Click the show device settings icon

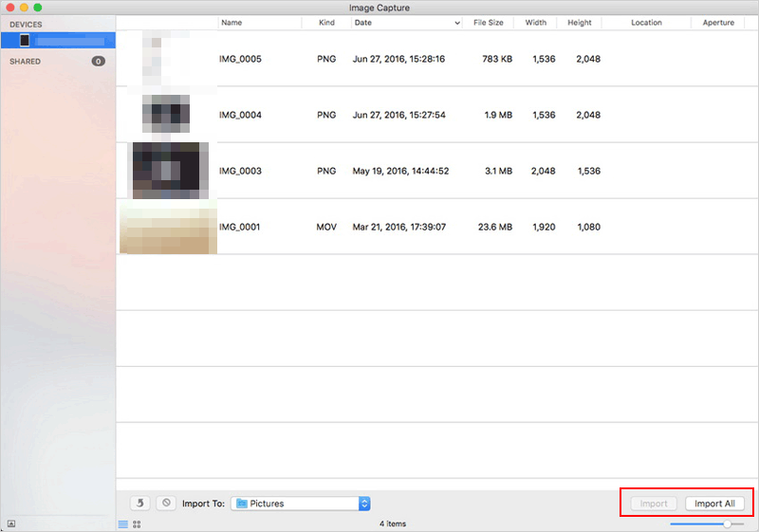click(x=11, y=523)
